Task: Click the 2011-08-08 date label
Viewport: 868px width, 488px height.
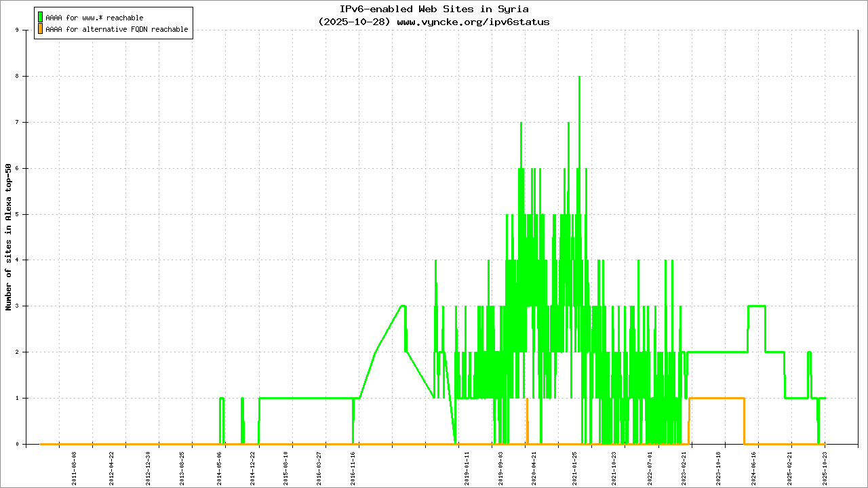Action: (x=74, y=467)
